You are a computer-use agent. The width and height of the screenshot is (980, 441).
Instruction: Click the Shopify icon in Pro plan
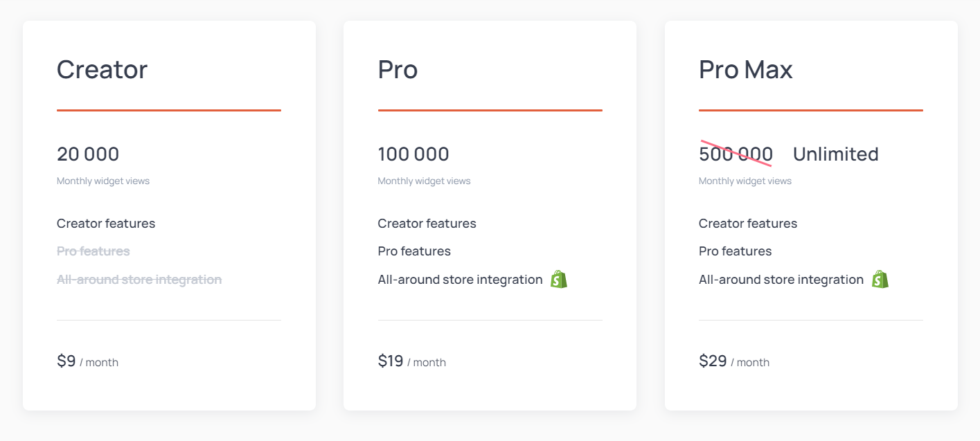[x=559, y=280]
